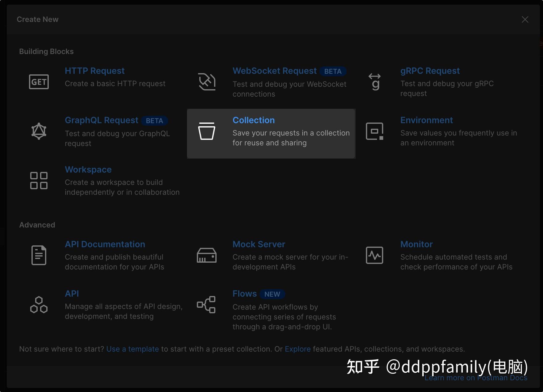
Task: Open HTTP Request creation
Action: point(95,71)
